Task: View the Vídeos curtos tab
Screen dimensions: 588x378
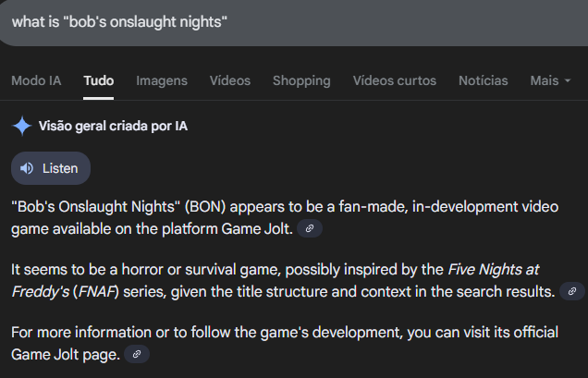Action: pos(394,80)
